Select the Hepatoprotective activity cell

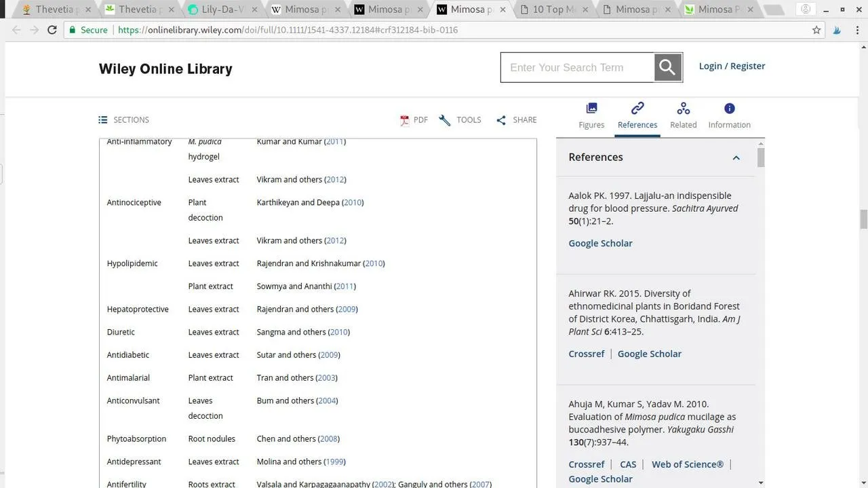click(138, 309)
